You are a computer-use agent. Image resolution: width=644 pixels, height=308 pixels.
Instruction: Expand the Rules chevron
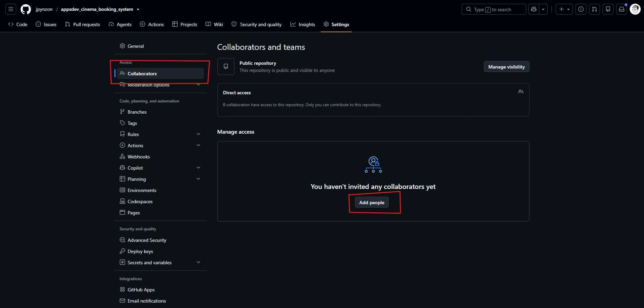coord(198,134)
